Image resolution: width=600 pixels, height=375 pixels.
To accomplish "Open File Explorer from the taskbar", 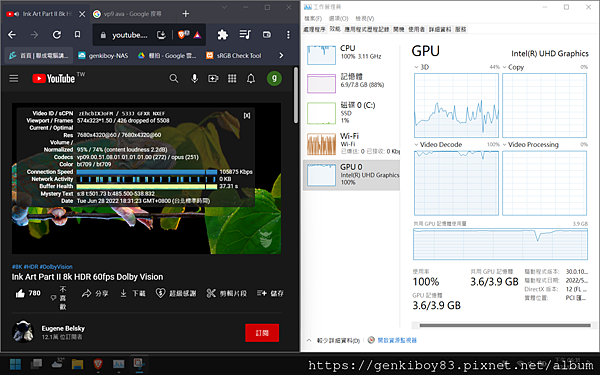I will pos(78,364).
